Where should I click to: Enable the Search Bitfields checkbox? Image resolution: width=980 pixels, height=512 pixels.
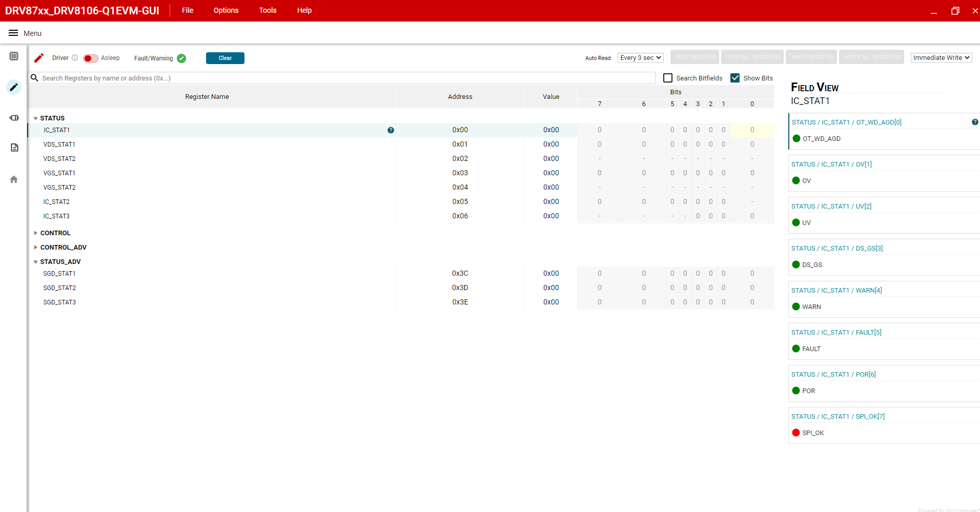(668, 78)
